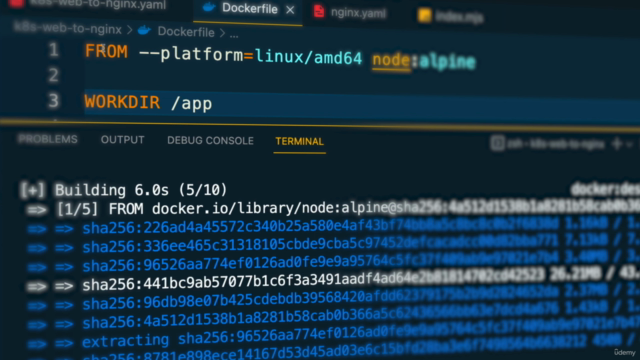Click line number 2 in the gutter

(x=53, y=75)
